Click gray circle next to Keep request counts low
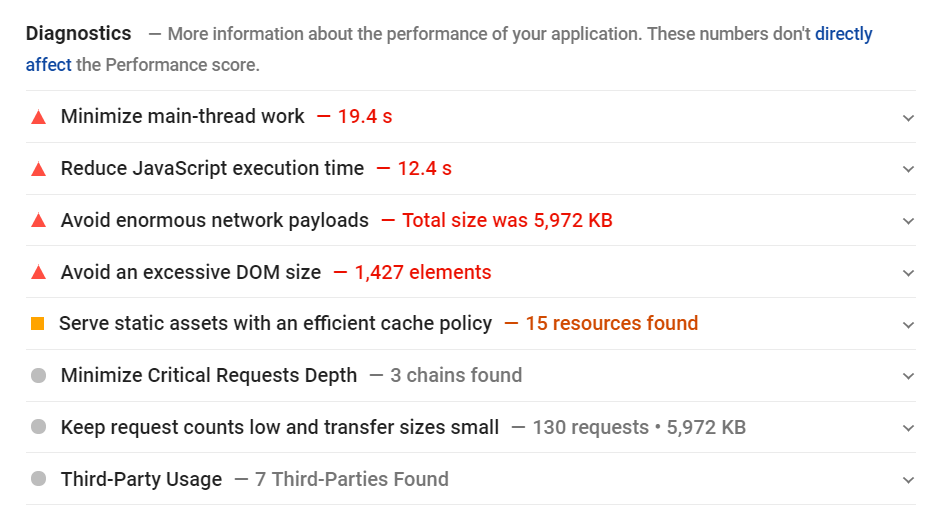Image resolution: width=944 pixels, height=520 pixels. (39, 427)
